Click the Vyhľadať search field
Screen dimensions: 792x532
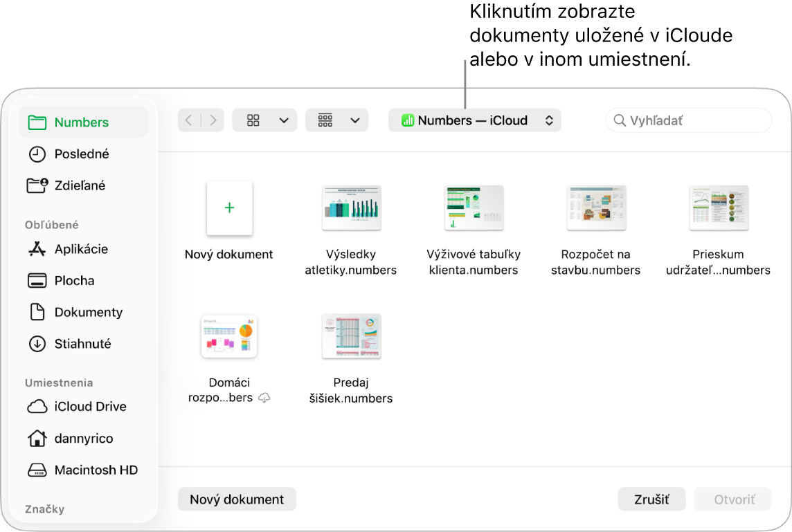[689, 120]
